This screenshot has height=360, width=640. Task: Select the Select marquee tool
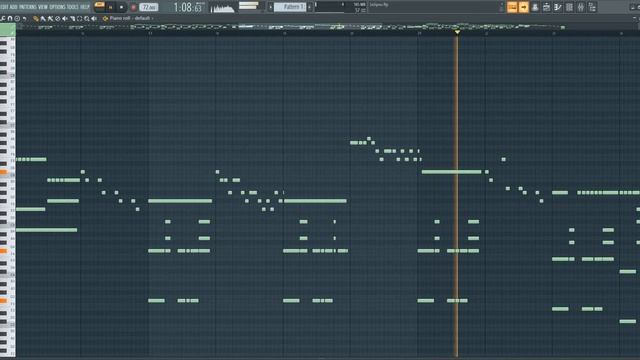tap(80, 18)
